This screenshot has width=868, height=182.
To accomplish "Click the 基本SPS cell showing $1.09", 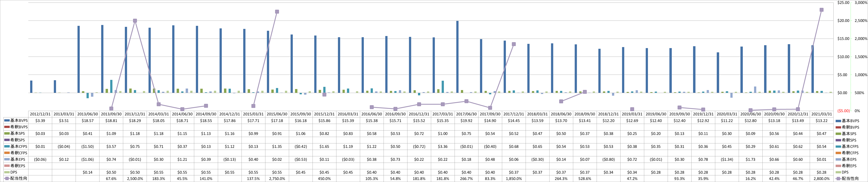I will click(111, 134).
